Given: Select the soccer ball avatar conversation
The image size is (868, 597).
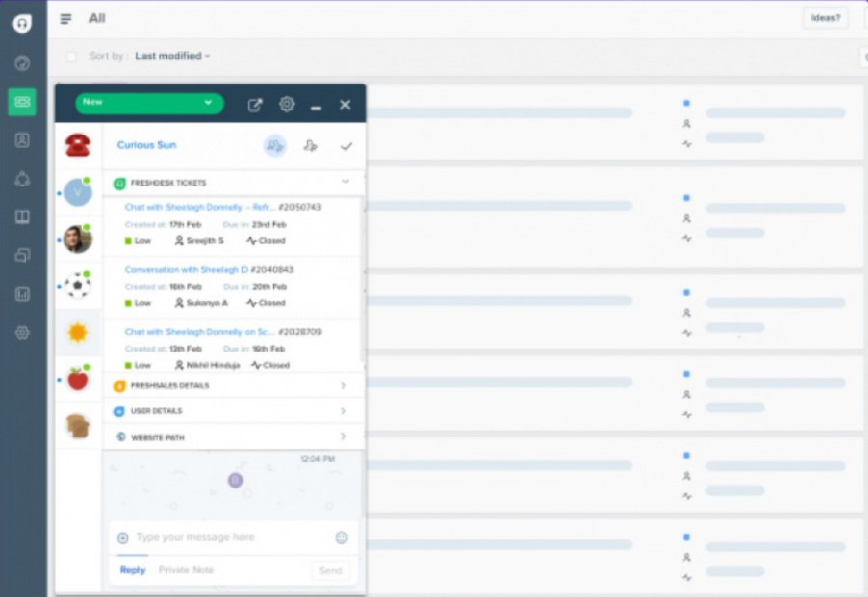Looking at the screenshot, I should (77, 285).
